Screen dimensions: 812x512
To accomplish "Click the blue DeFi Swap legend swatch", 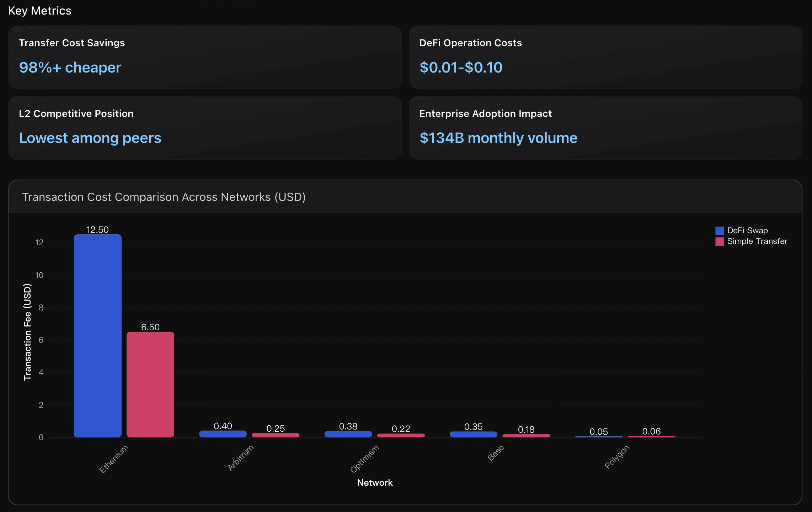I will [719, 230].
